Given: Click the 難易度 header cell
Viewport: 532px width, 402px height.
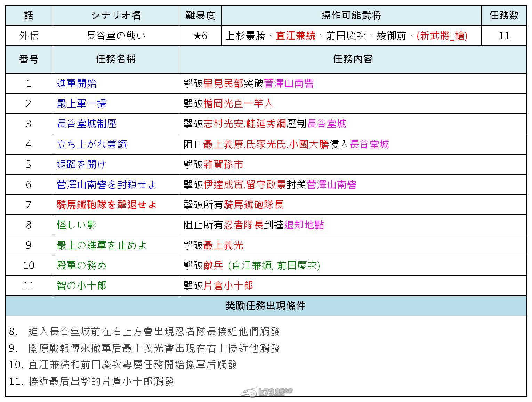Looking at the screenshot, I should [x=200, y=16].
